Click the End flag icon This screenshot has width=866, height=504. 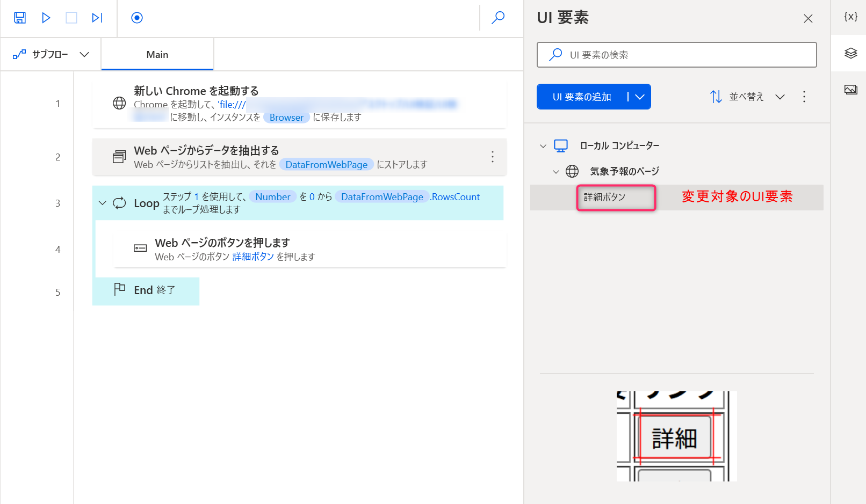(119, 289)
